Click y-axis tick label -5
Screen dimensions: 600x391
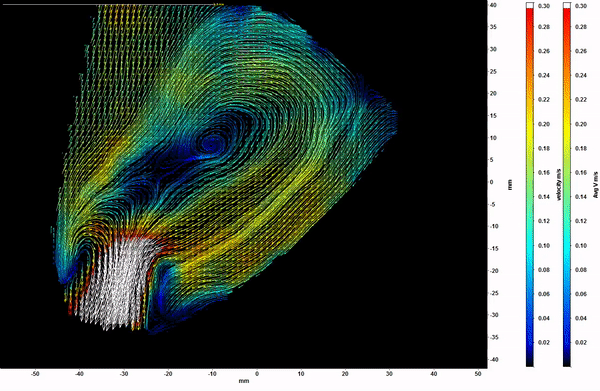tap(493, 204)
